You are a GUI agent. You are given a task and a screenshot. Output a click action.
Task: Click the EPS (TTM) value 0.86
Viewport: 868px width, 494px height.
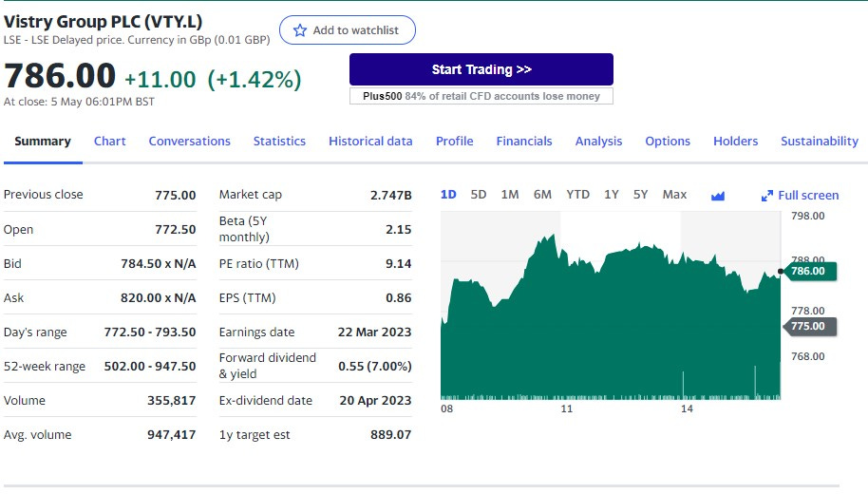[399, 298]
